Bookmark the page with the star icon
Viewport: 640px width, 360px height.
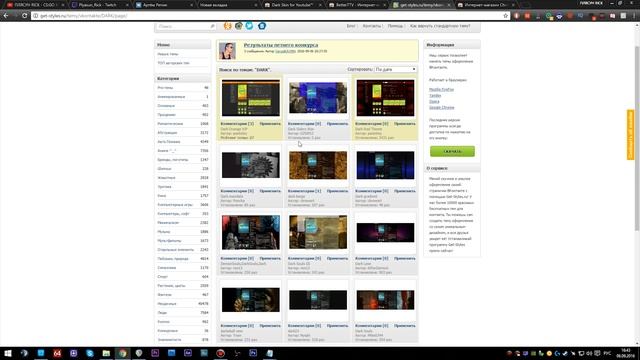coord(505,16)
